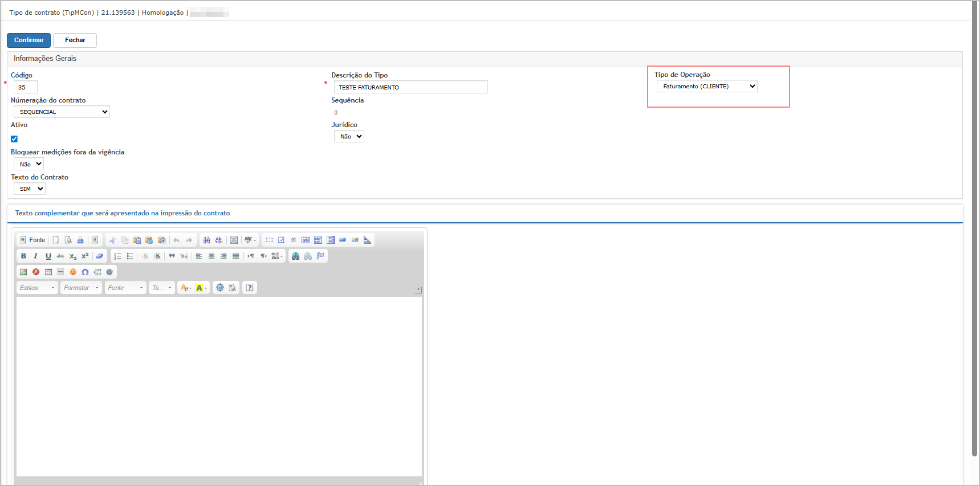Image resolution: width=980 pixels, height=486 pixels.
Task: Open the spell check ABC dropdown
Action: tap(250, 240)
